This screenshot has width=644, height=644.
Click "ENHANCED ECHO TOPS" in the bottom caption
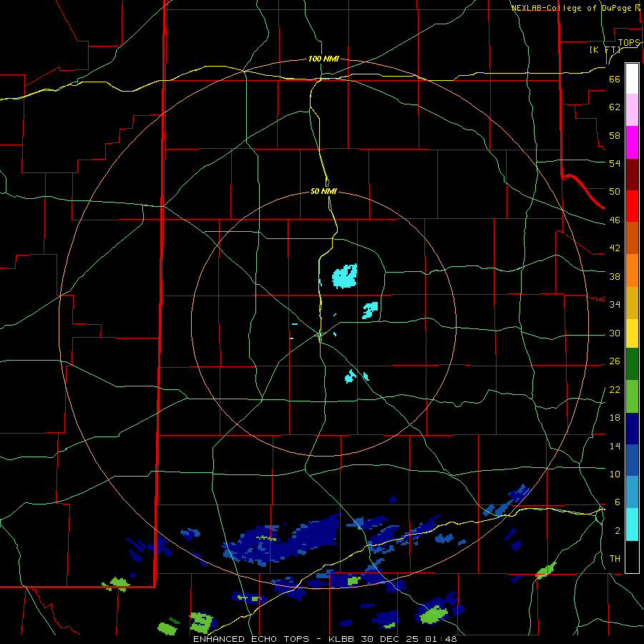click(x=251, y=639)
